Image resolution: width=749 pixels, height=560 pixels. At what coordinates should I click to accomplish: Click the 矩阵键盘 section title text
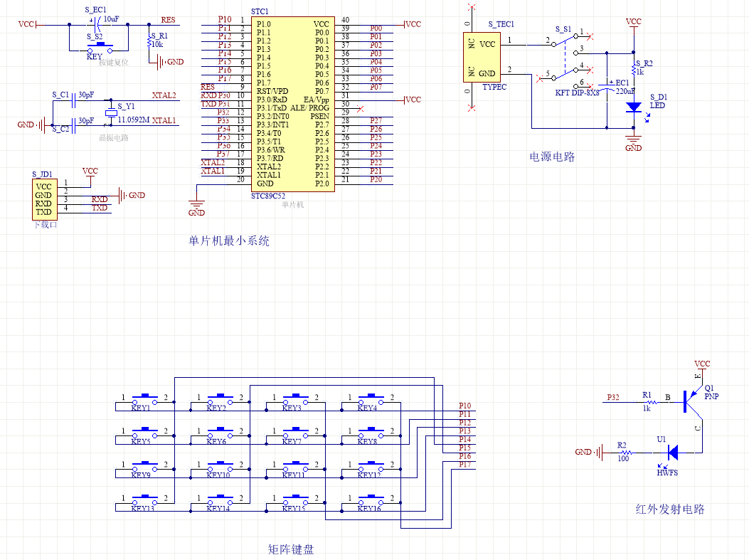[x=290, y=549]
